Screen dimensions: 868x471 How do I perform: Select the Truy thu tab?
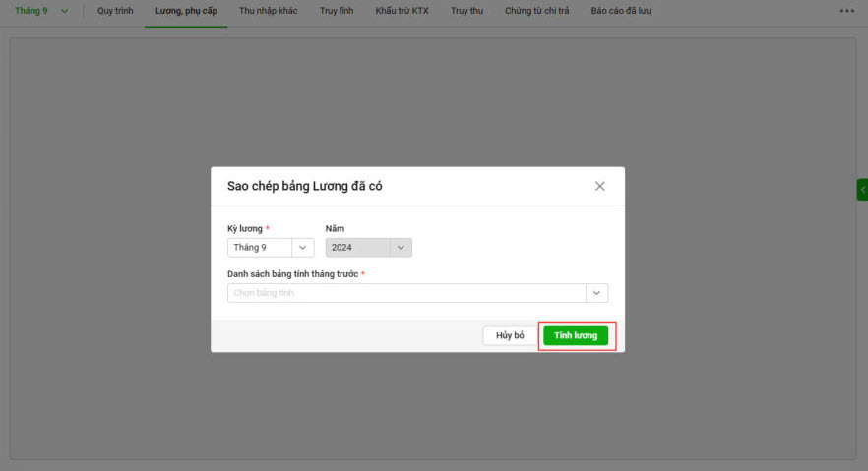tap(466, 11)
